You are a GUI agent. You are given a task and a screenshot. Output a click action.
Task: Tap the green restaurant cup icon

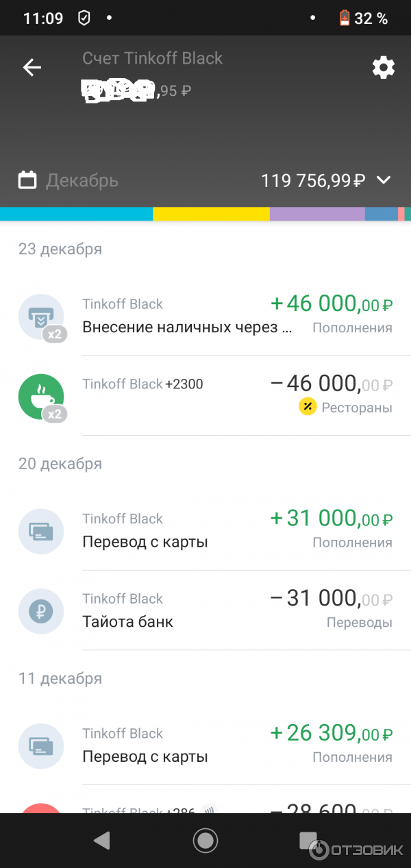tap(41, 397)
